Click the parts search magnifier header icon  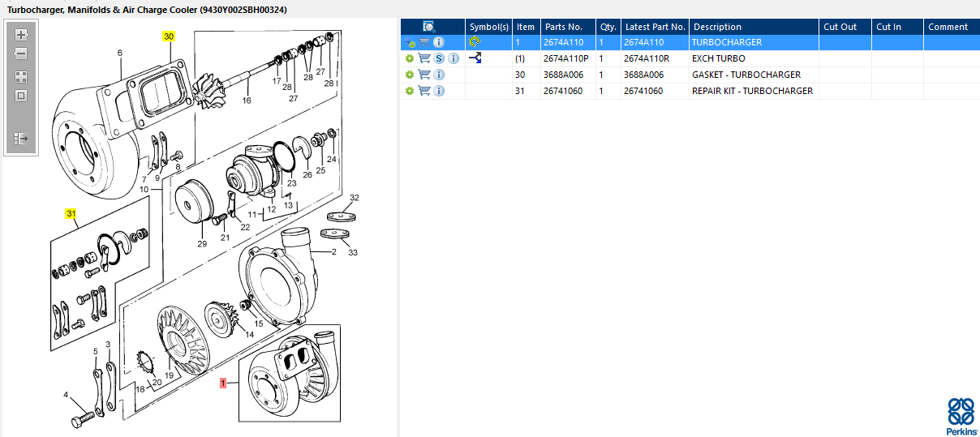coord(430,27)
